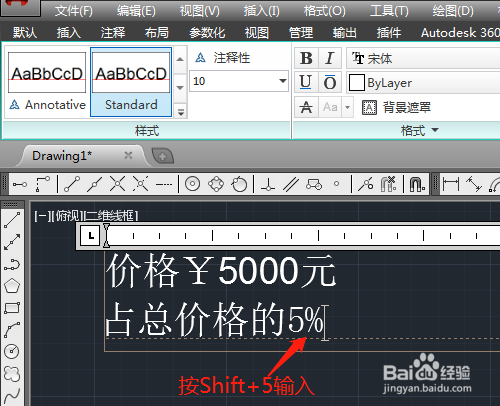
Task: Click the temporary track point snap icon
Action: point(20,184)
